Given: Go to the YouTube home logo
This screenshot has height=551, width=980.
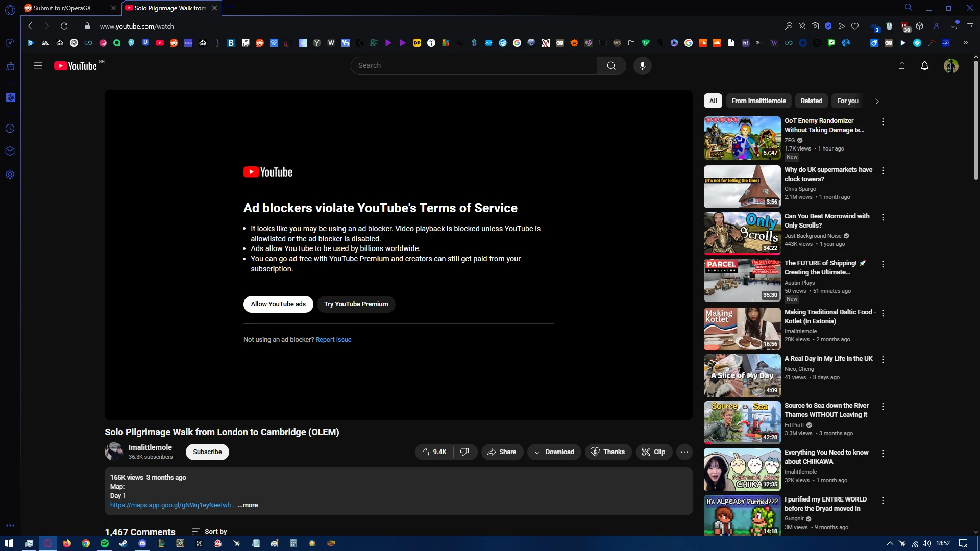Looking at the screenshot, I should (x=76, y=66).
